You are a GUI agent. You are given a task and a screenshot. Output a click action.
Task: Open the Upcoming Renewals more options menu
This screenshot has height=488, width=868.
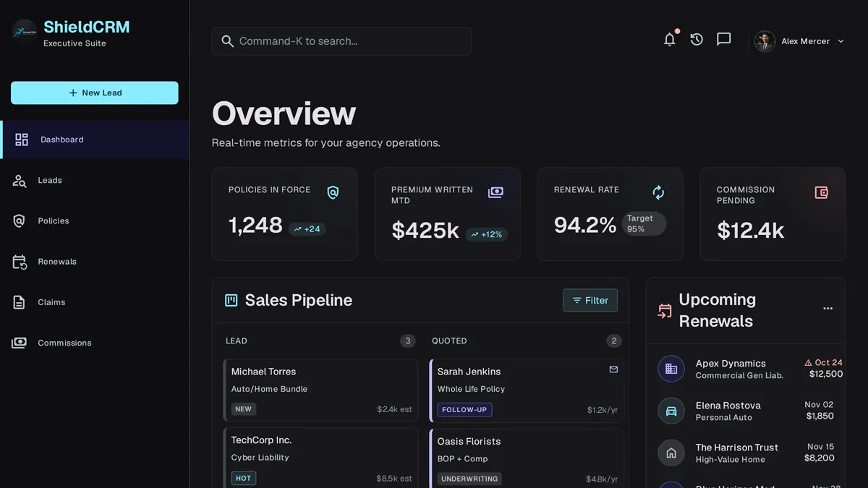coord(828,309)
